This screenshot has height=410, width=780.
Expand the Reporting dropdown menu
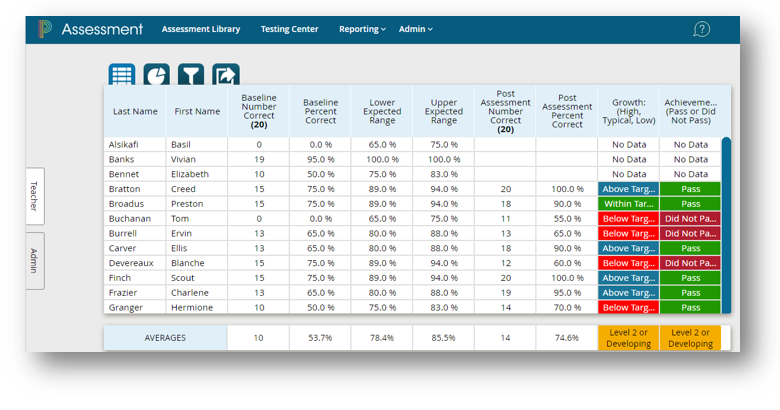coord(362,29)
